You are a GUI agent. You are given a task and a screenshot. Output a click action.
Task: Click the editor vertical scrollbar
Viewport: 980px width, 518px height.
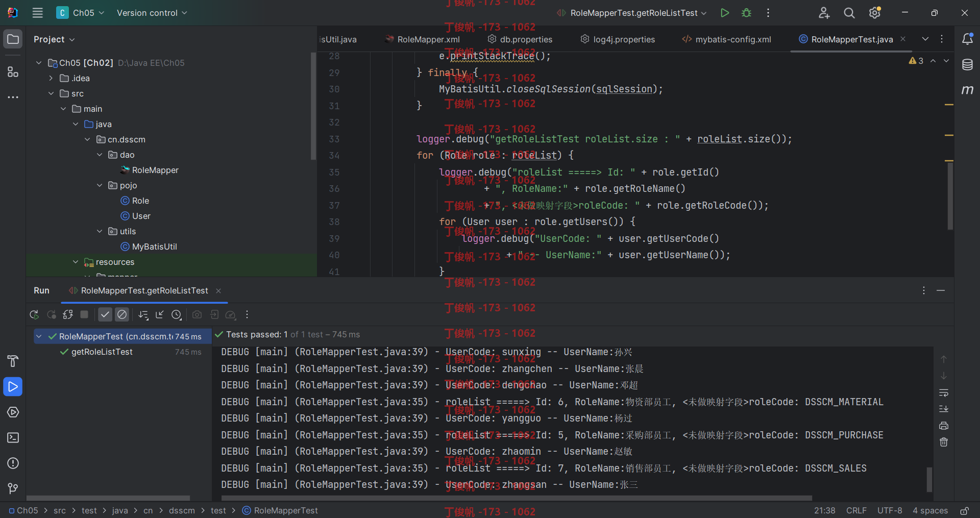[x=950, y=196]
